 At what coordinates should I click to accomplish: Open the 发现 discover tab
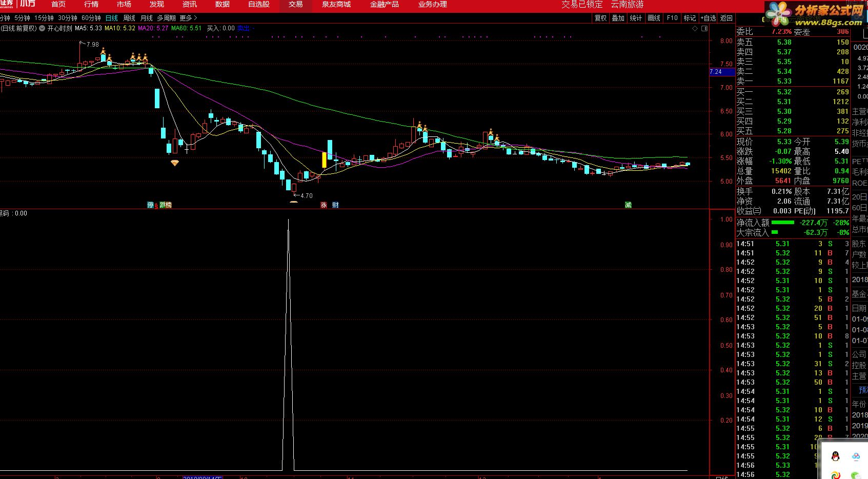[157, 4]
